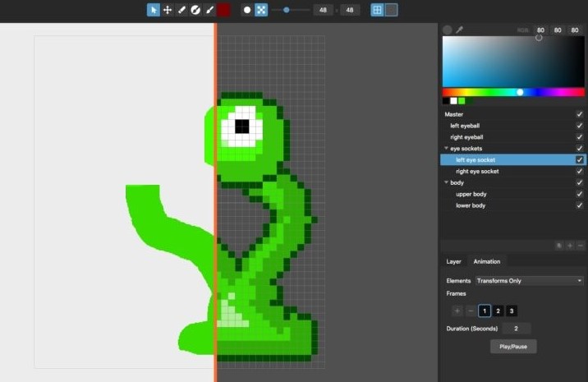Viewport: 588px width, 382px height.
Task: Switch to the Layer tab
Action: click(454, 261)
